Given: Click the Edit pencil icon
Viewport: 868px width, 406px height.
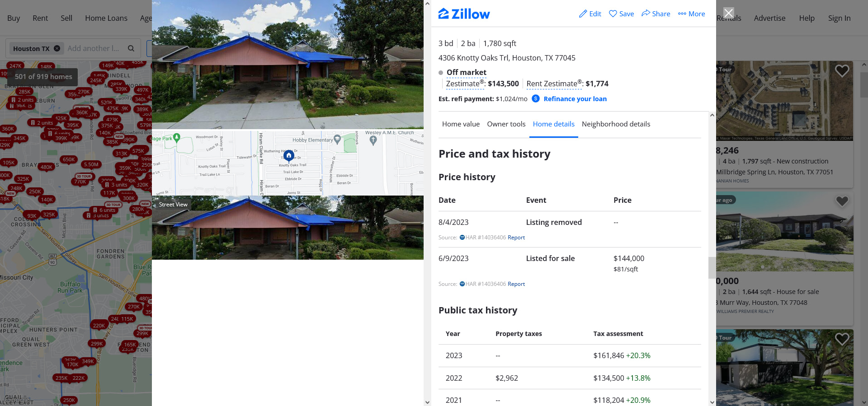Looking at the screenshot, I should pyautogui.click(x=583, y=14).
